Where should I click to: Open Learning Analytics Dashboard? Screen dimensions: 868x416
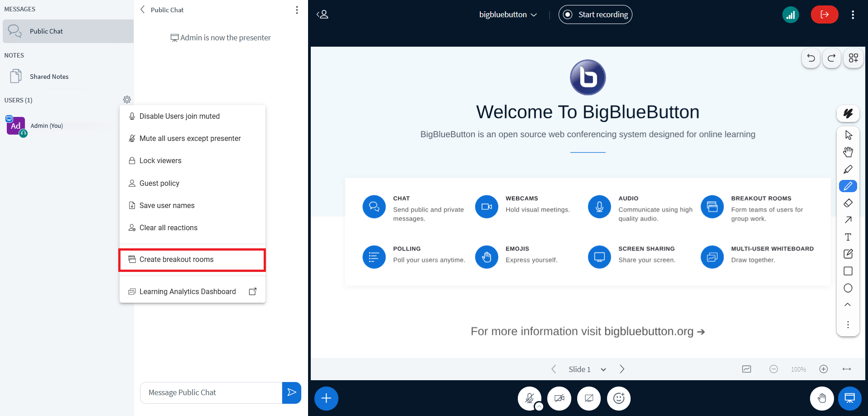pyautogui.click(x=193, y=291)
